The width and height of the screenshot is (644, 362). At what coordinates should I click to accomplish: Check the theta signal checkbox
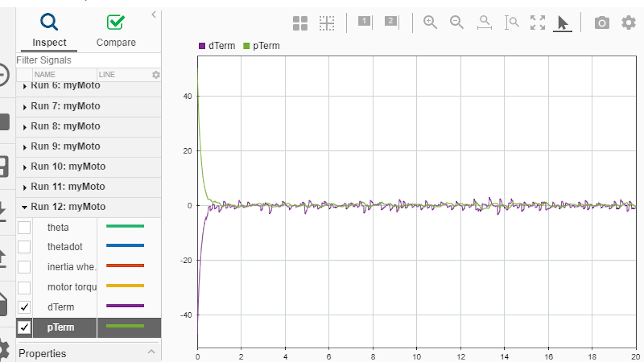pos(24,227)
